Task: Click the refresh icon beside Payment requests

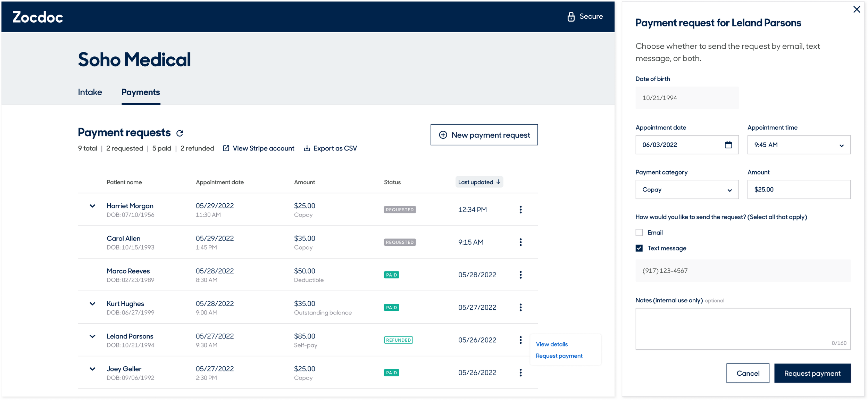Action: coord(180,133)
